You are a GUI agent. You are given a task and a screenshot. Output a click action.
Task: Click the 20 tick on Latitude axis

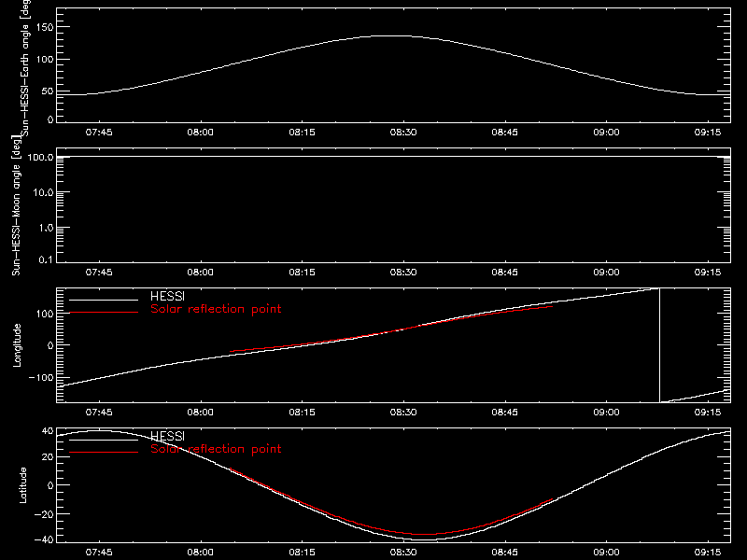click(49, 457)
